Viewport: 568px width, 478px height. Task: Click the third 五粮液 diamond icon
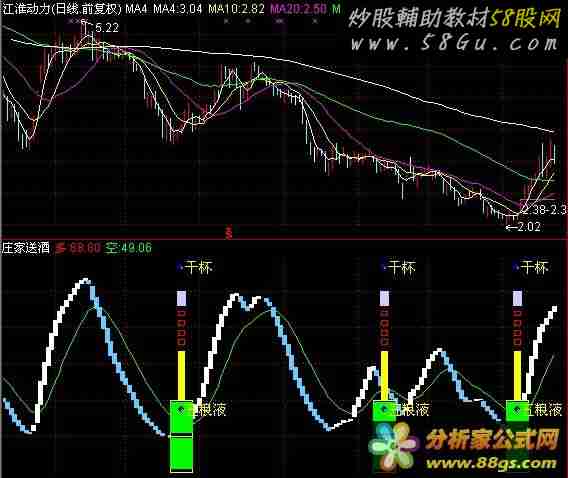tap(516, 409)
